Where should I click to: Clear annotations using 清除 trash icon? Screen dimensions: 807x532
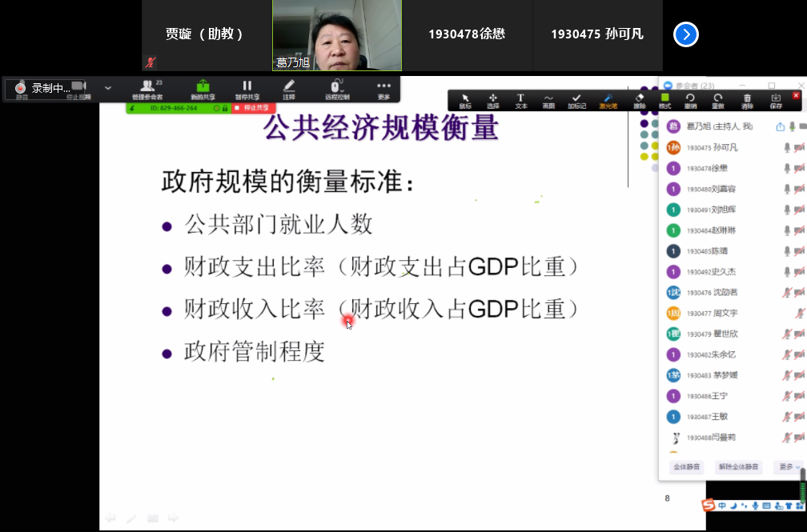coord(747,100)
